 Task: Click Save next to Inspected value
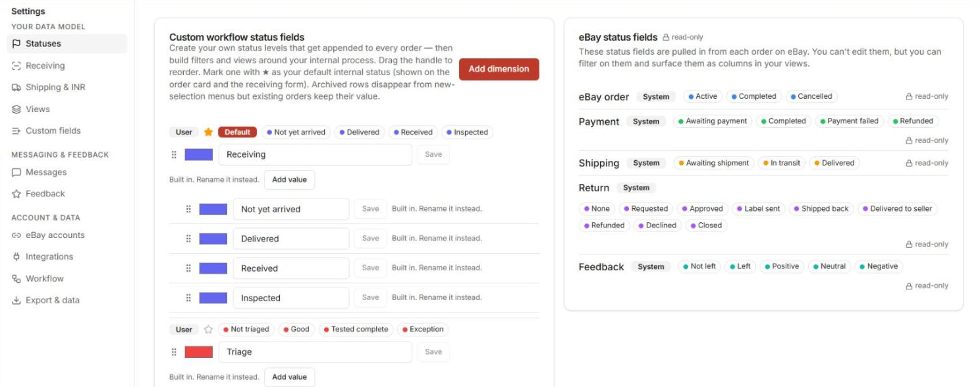371,298
